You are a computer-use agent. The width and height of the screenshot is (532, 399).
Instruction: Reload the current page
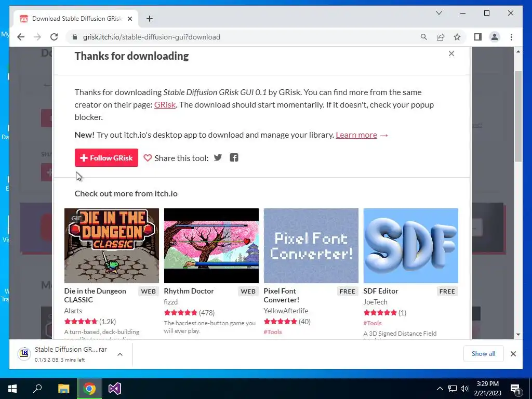(x=54, y=37)
